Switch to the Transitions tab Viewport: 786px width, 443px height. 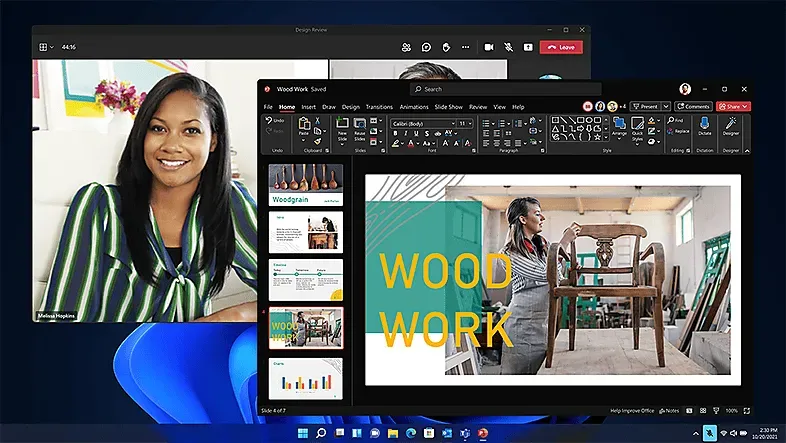click(x=379, y=107)
